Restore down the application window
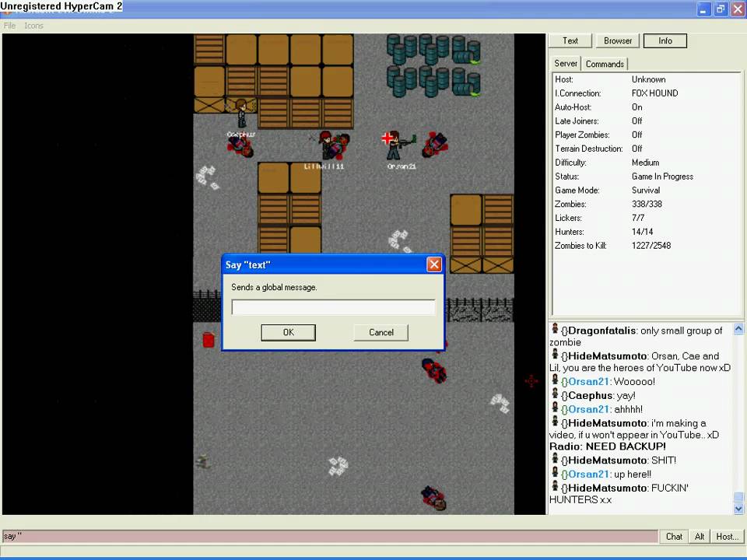Screen dimensions: 747x560 721,9
